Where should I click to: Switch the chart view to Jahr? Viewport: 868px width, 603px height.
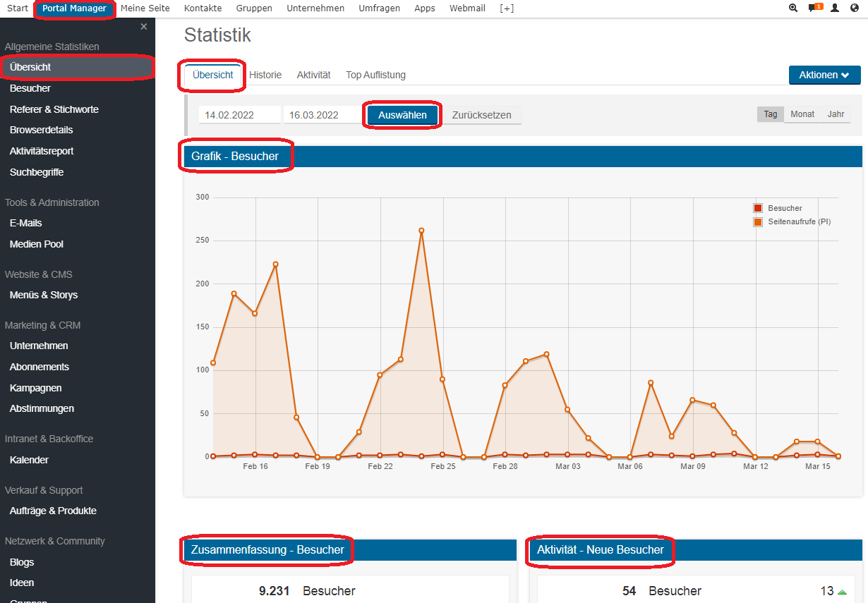tap(836, 114)
